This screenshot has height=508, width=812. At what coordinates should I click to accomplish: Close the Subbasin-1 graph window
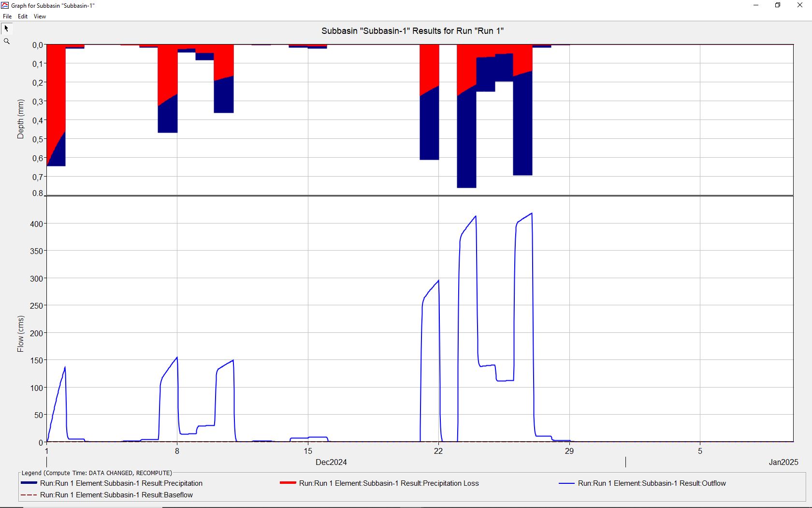pyautogui.click(x=800, y=5)
